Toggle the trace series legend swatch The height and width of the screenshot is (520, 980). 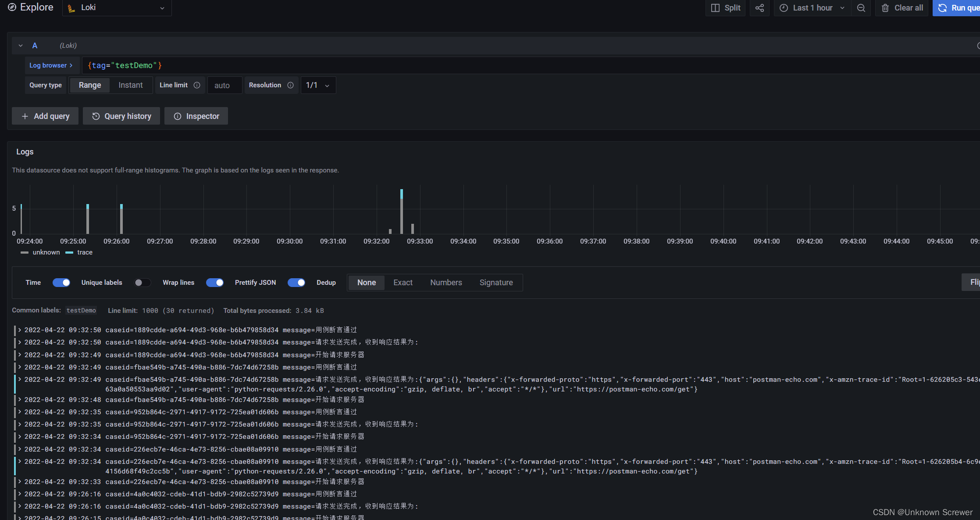click(69, 252)
